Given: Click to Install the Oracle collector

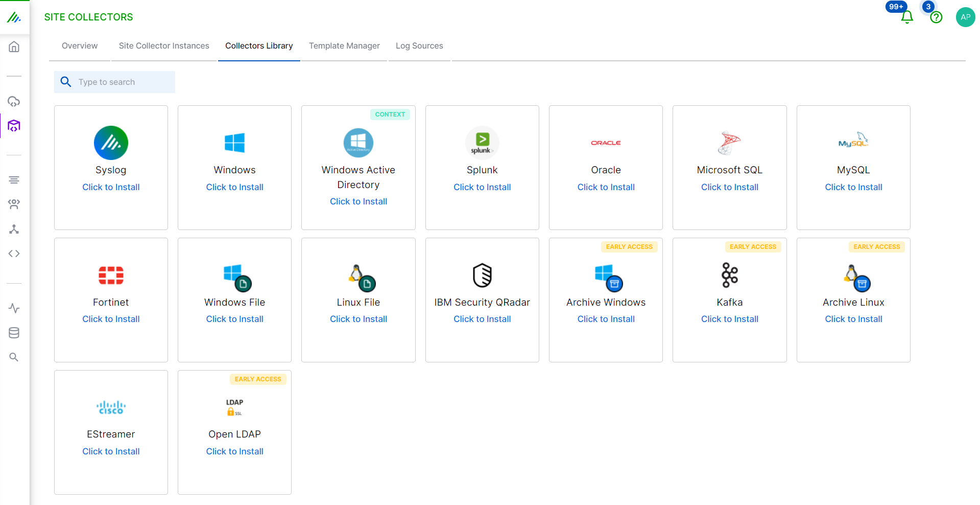Looking at the screenshot, I should tap(606, 187).
